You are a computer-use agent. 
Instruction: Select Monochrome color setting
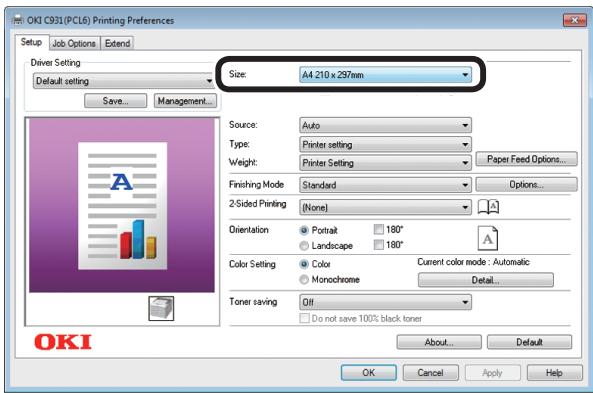[304, 280]
